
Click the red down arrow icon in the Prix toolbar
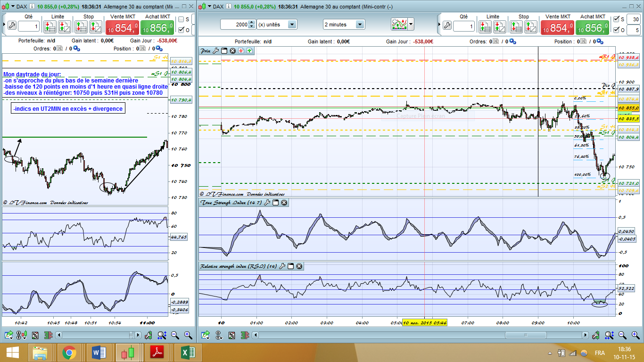pyautogui.click(x=240, y=51)
